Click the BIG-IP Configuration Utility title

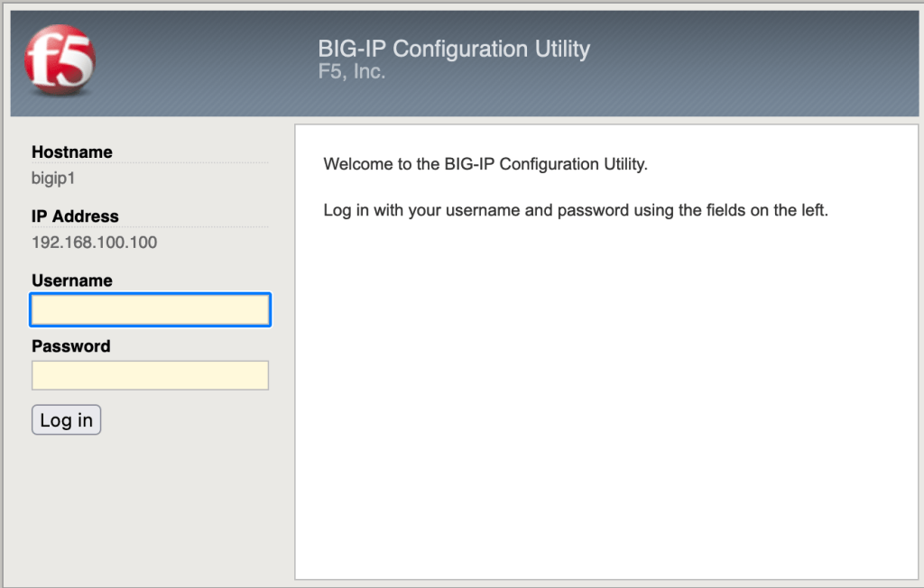pos(454,49)
